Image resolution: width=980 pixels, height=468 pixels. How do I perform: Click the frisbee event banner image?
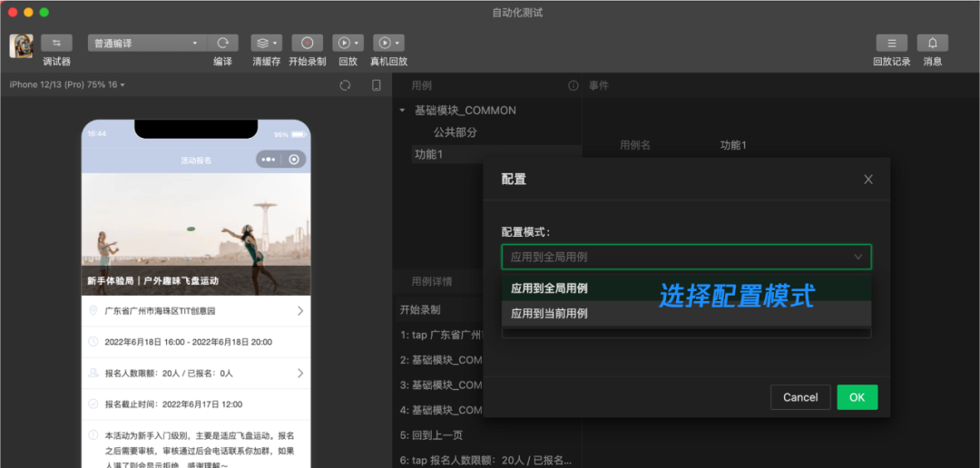click(196, 234)
